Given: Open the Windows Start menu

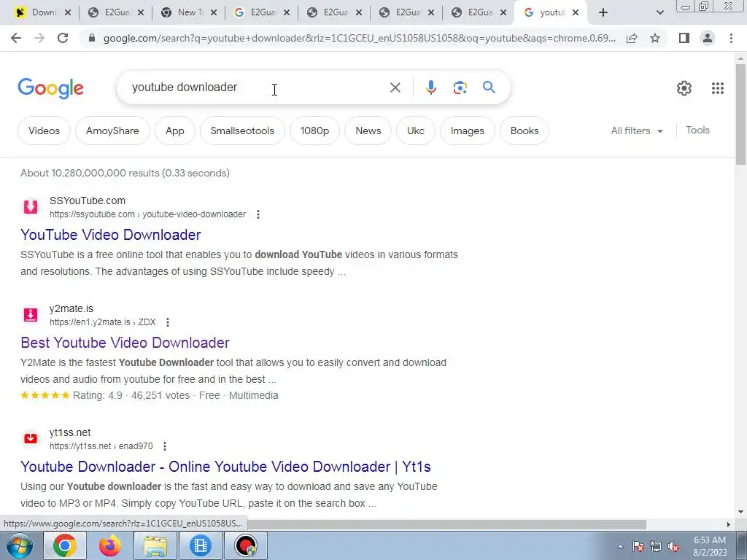Looking at the screenshot, I should tap(20, 545).
